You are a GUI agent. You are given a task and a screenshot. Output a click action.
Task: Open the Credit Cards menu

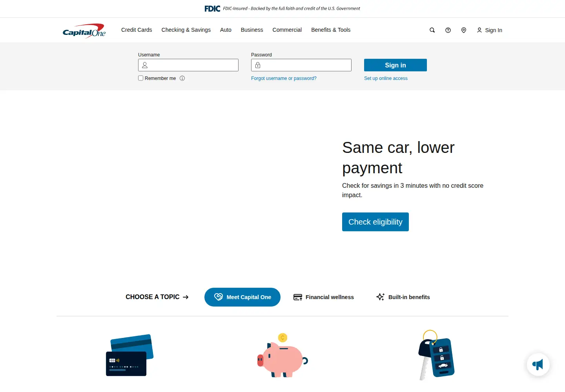click(137, 30)
